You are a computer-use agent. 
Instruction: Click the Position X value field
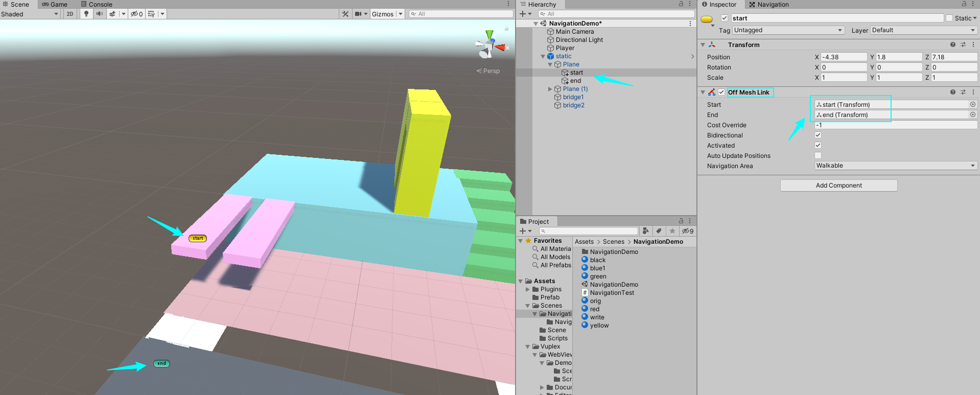pyautogui.click(x=844, y=57)
